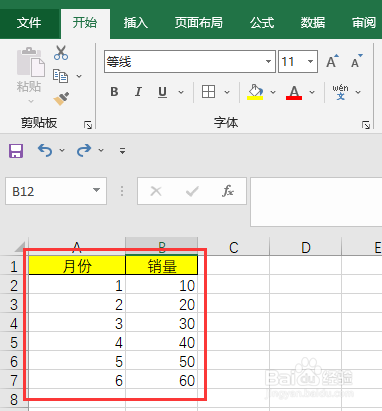Screen dimensions: 382x411
Task: Switch to the 开始 tab
Action: [x=85, y=23]
